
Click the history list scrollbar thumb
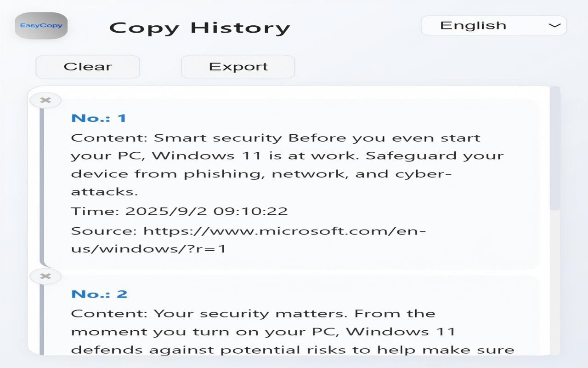pyautogui.click(x=555, y=147)
